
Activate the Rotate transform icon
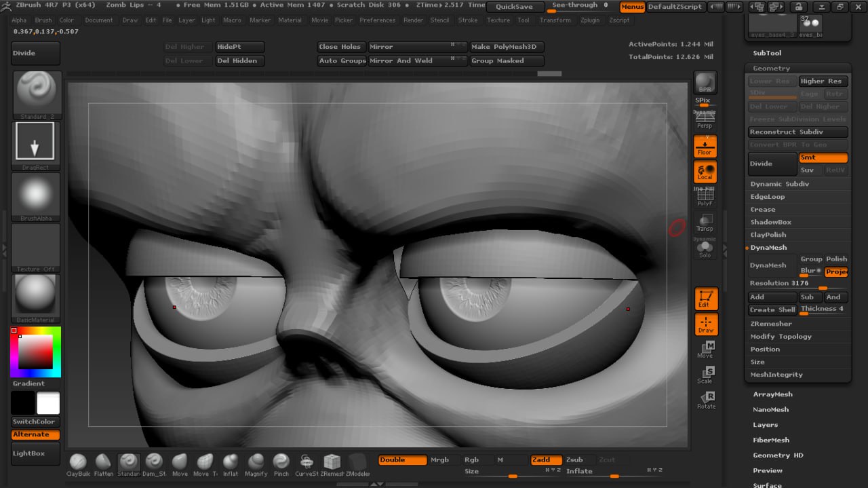click(705, 400)
